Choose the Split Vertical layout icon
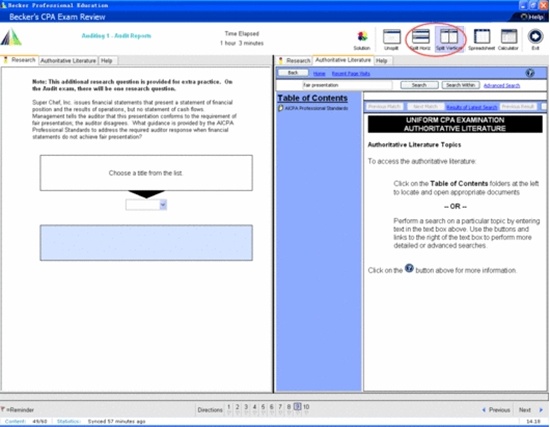The image size is (550, 427). pyautogui.click(x=449, y=39)
